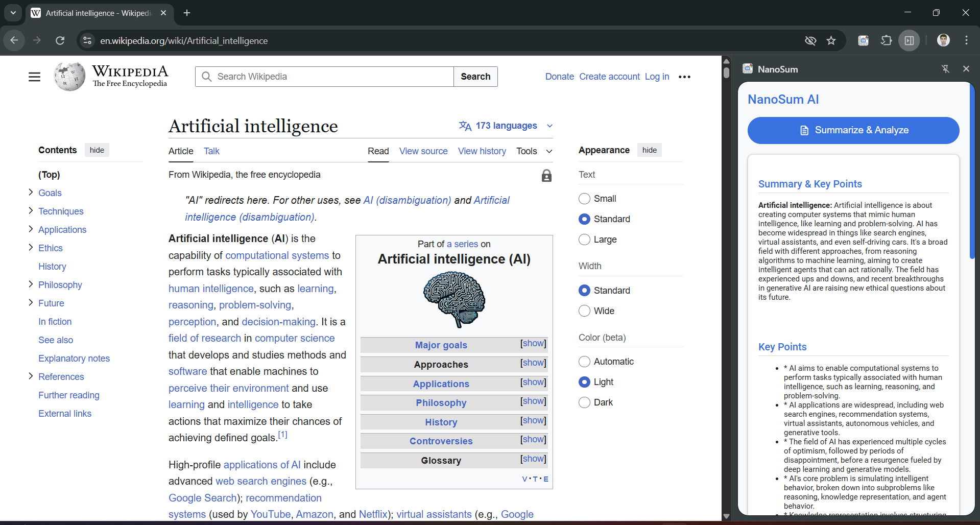This screenshot has width=980, height=525.
Task: Select Dark color mode
Action: (x=585, y=402)
